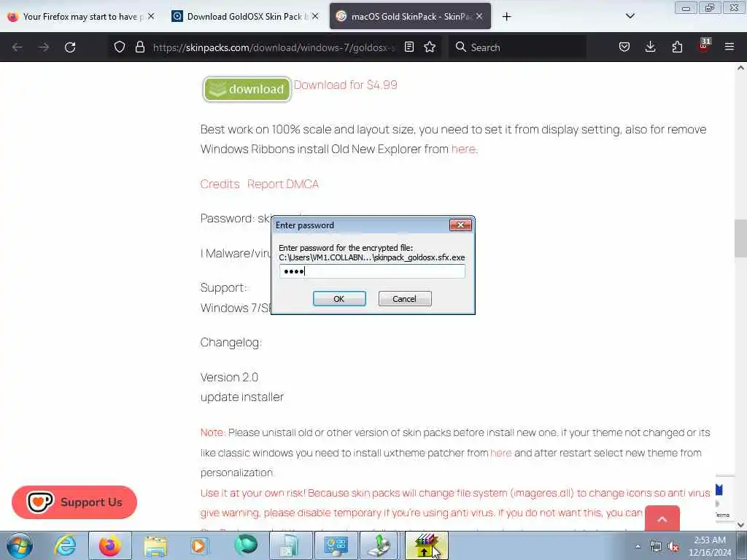Open the Windows Start orb

tap(20, 545)
